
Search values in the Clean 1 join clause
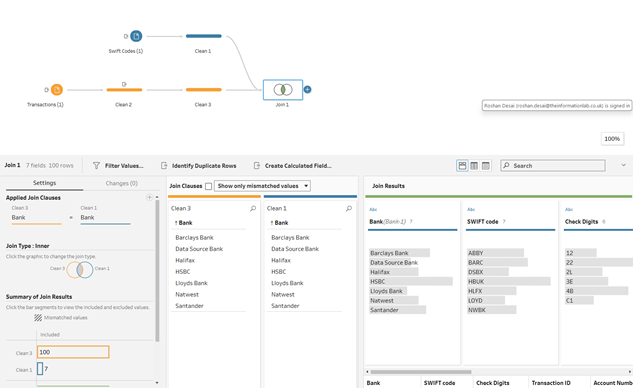[x=349, y=208]
